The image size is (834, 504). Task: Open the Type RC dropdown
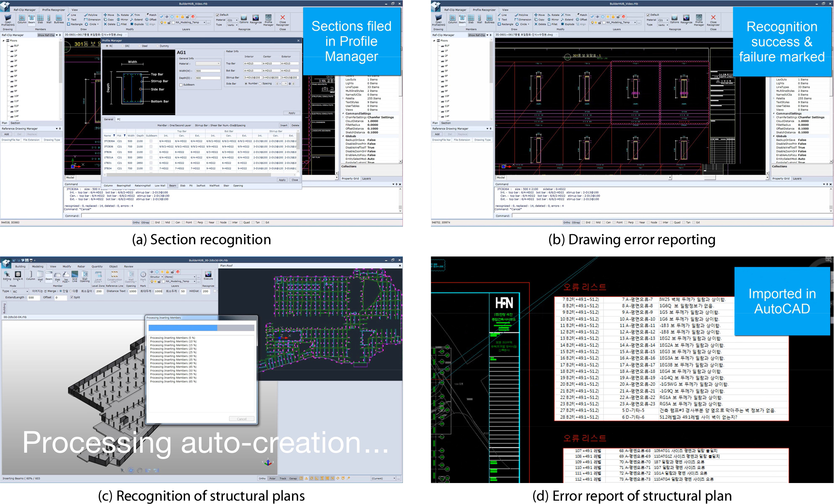pyautogui.click(x=20, y=291)
